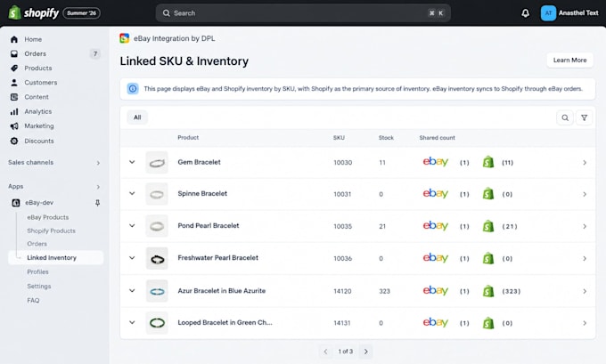
Task: Click the eBay Integration by DPL app icon
Action: pyautogui.click(x=125, y=38)
